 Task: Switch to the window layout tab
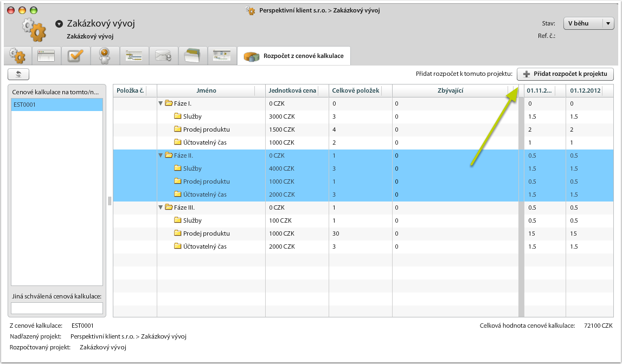point(46,56)
